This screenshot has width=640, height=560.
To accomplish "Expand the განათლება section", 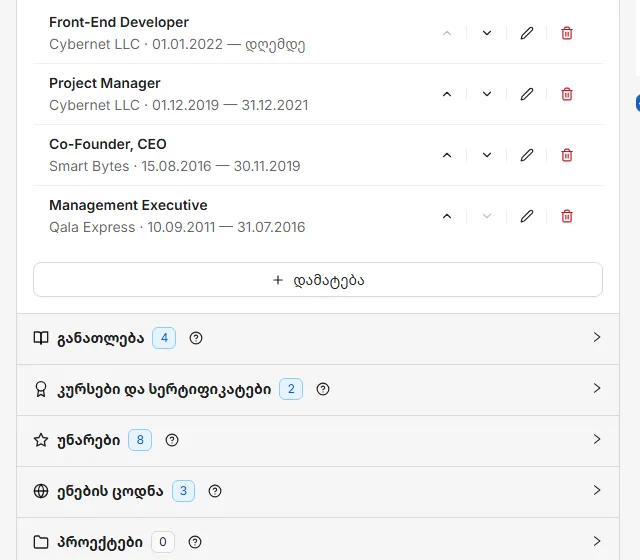I will [x=318, y=338].
